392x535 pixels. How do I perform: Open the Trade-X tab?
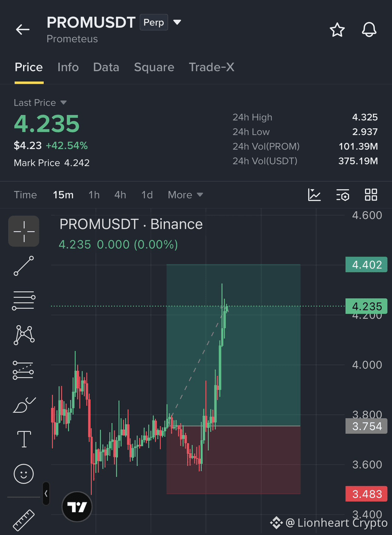click(212, 67)
